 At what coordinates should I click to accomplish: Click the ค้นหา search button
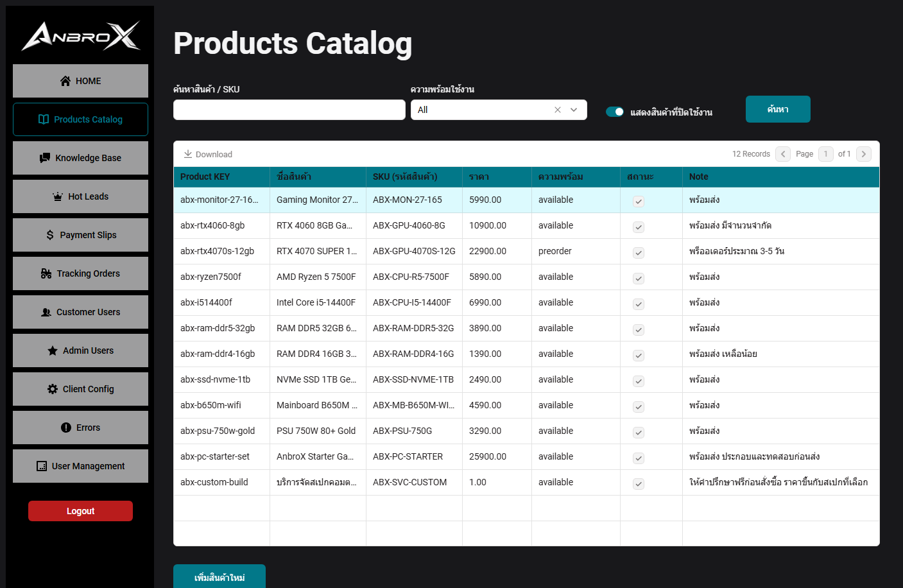[x=778, y=109]
